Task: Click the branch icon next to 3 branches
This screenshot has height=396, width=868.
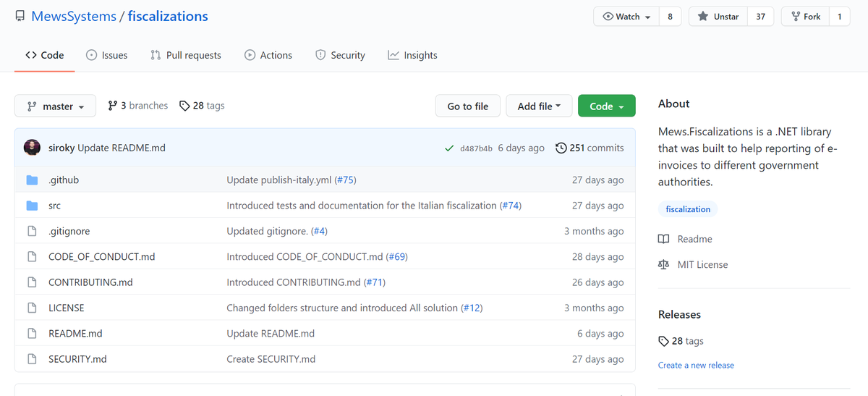Action: coord(112,106)
